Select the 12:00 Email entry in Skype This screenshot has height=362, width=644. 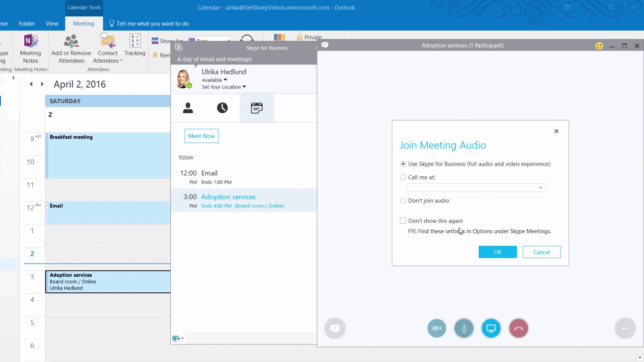tap(244, 177)
